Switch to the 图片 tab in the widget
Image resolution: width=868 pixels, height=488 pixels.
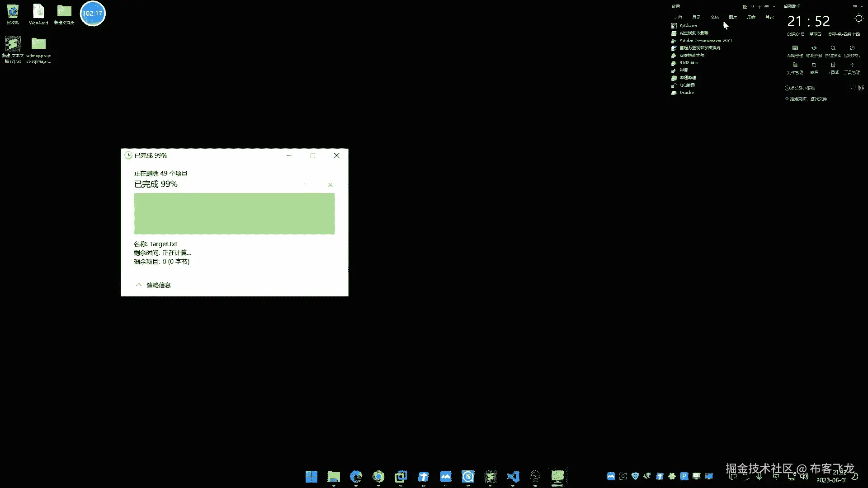(733, 17)
